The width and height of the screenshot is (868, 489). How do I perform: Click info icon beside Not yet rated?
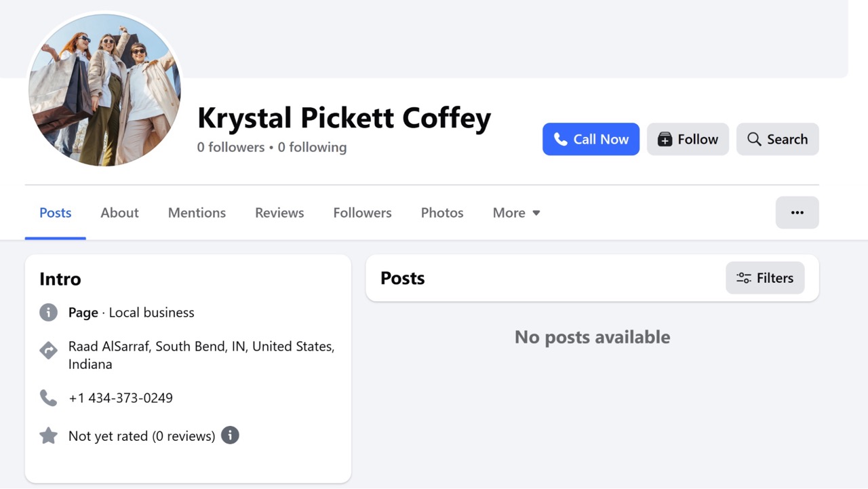[230, 435]
